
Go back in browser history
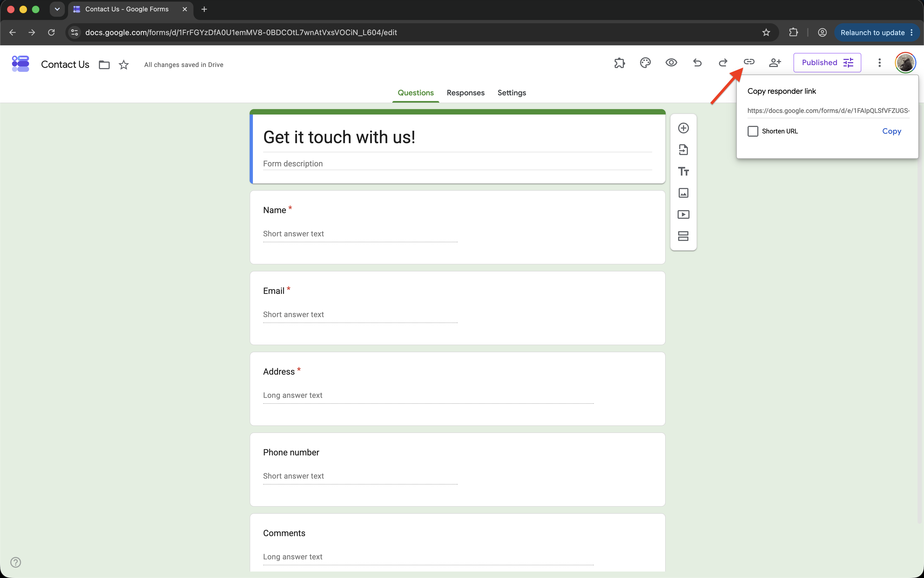12,32
